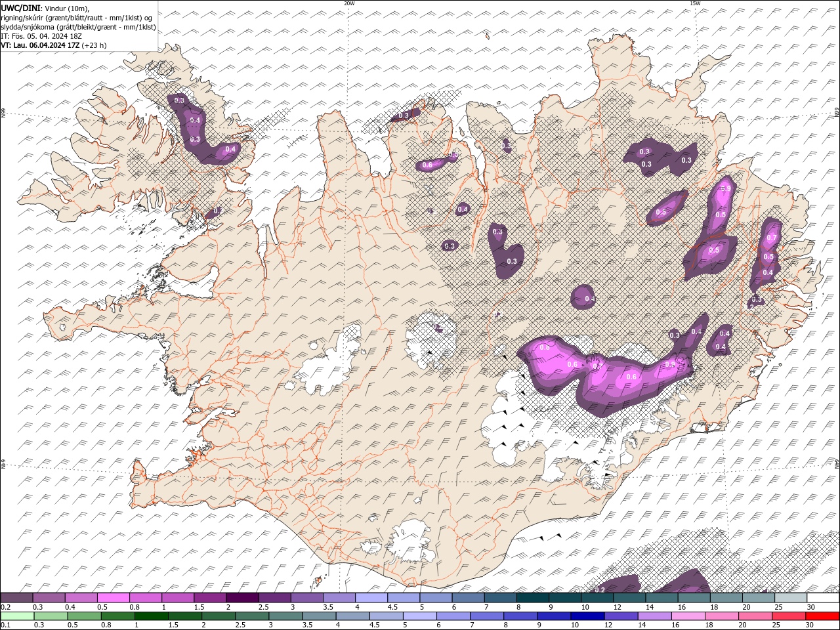840x630 pixels.
Task: Click the snow legend swatch labeled 1.5
Action: coord(210,598)
